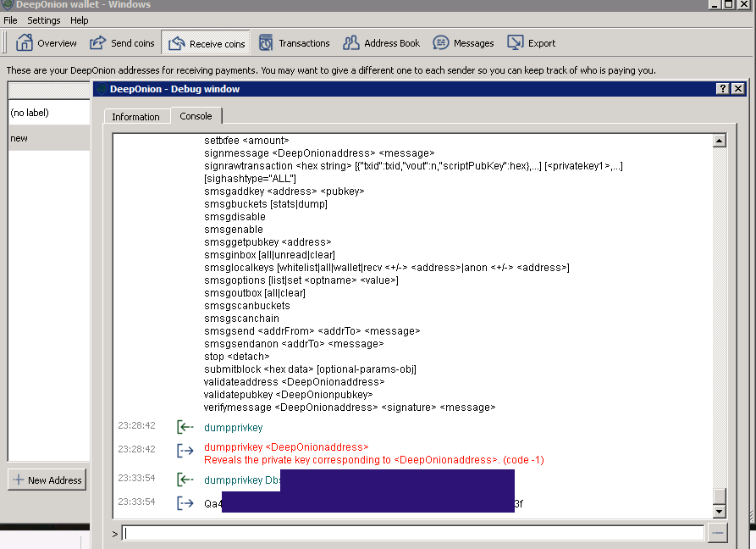Click the Receive coins toolbar icon

tap(176, 43)
